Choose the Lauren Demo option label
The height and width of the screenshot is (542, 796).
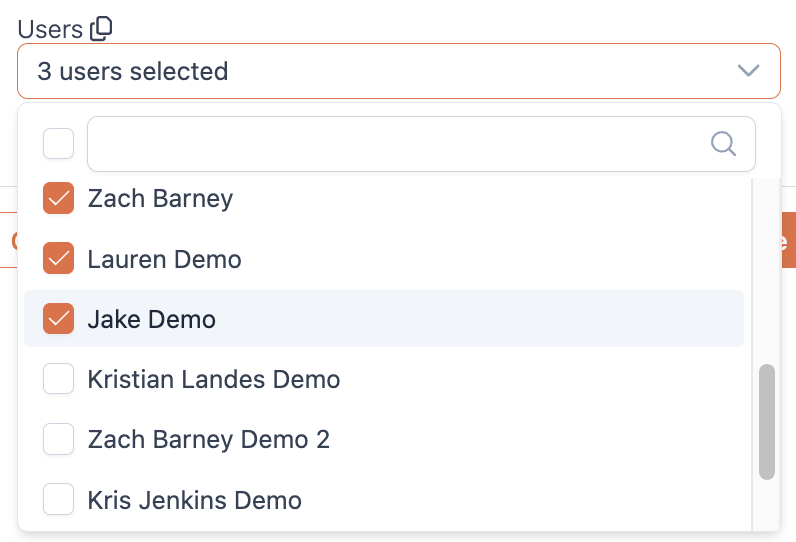pyautogui.click(x=165, y=260)
